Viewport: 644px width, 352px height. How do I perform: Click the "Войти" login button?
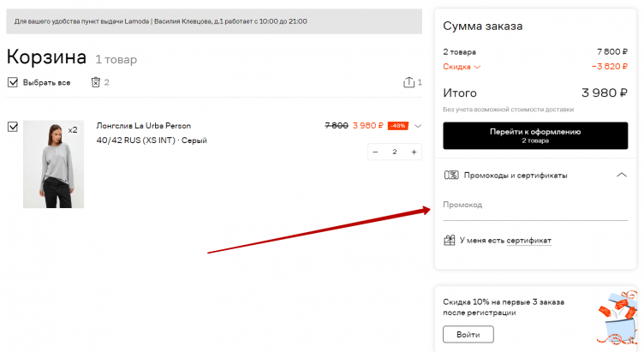(x=468, y=335)
